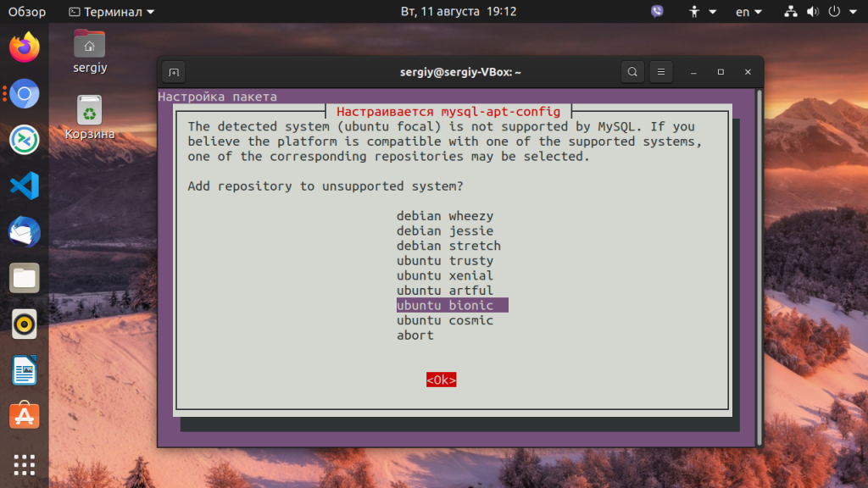This screenshot has height=488, width=868.
Task: Launch Firefox from the dock
Action: point(25,47)
